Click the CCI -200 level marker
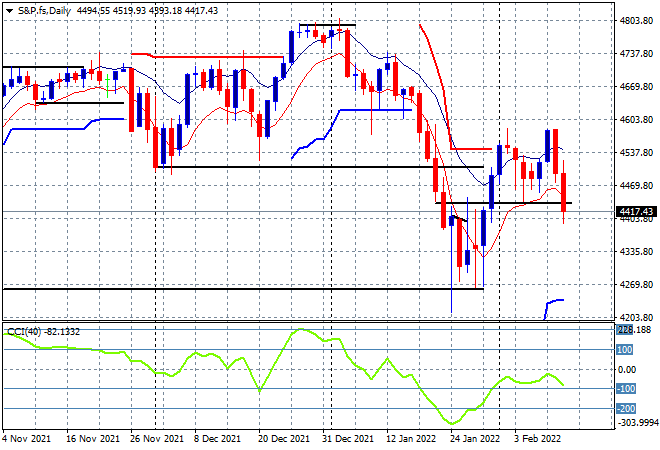 click(x=626, y=408)
